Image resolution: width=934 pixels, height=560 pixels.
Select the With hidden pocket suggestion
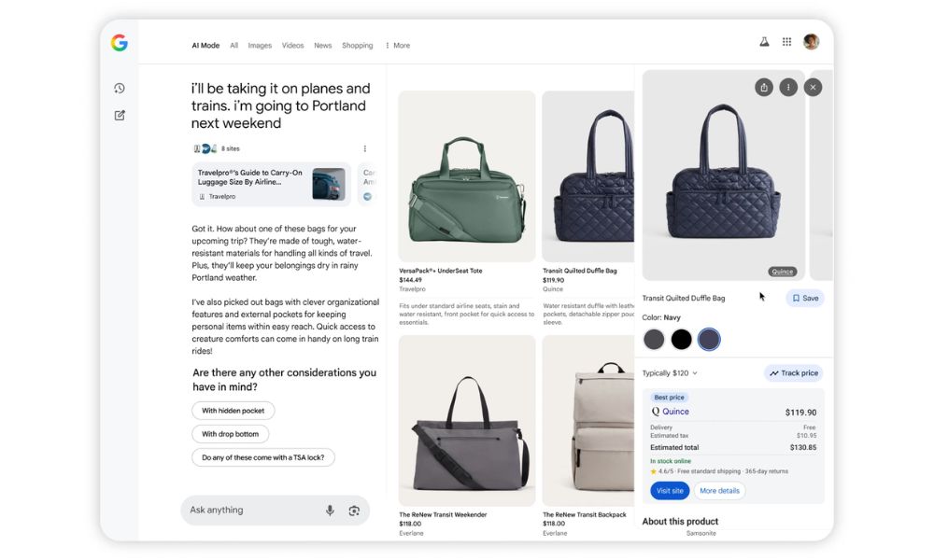(x=233, y=411)
